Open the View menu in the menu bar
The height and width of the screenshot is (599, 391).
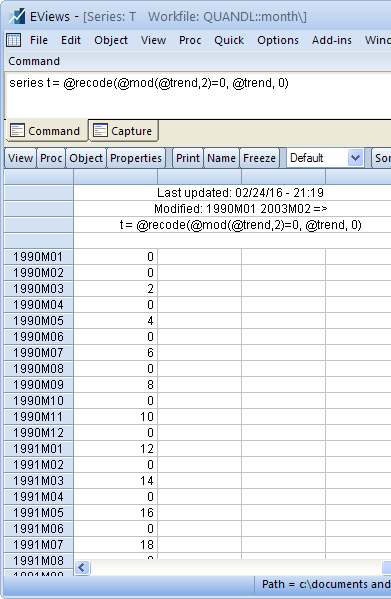click(x=153, y=40)
